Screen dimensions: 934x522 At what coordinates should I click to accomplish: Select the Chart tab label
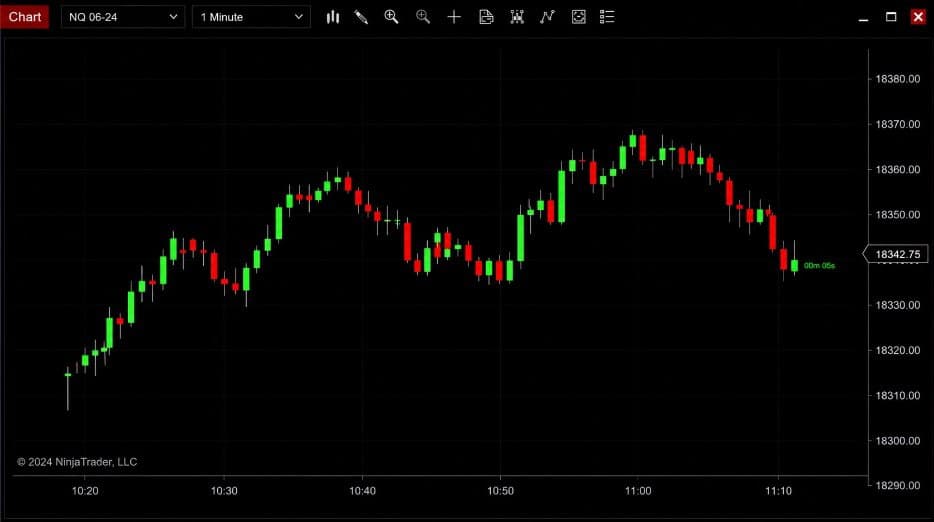pyautogui.click(x=24, y=17)
